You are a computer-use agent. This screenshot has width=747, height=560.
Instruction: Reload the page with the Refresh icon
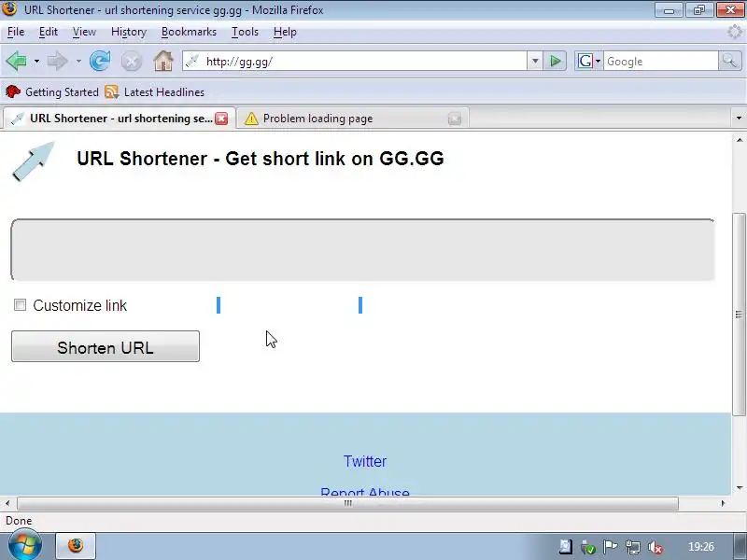pyautogui.click(x=100, y=61)
